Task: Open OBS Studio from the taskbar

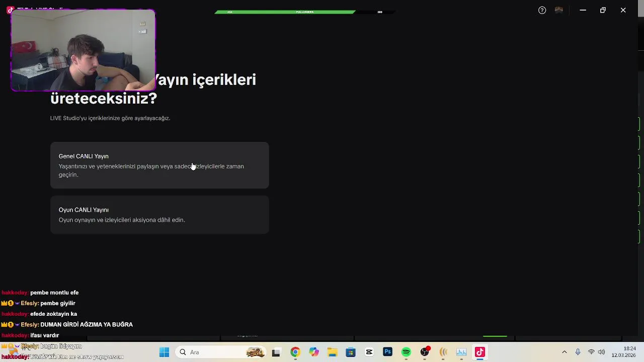Action: click(x=425, y=352)
